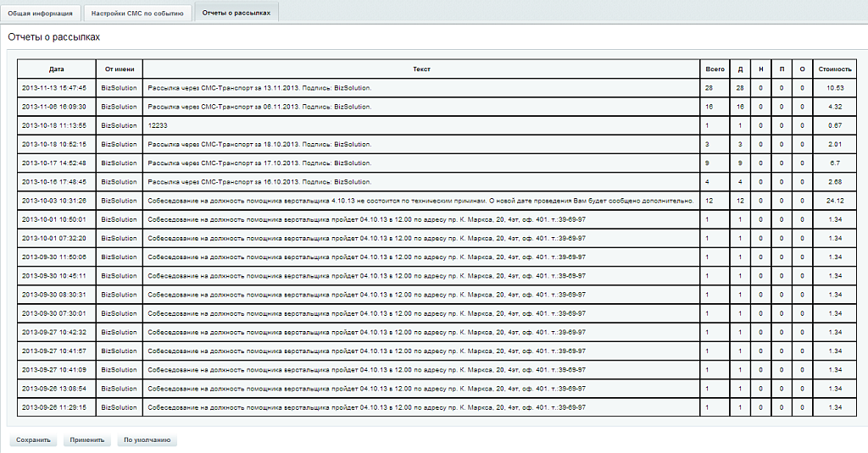This screenshot has height=453, width=868.
Task: Reset settings with По умолчанию button
Action: [147, 440]
